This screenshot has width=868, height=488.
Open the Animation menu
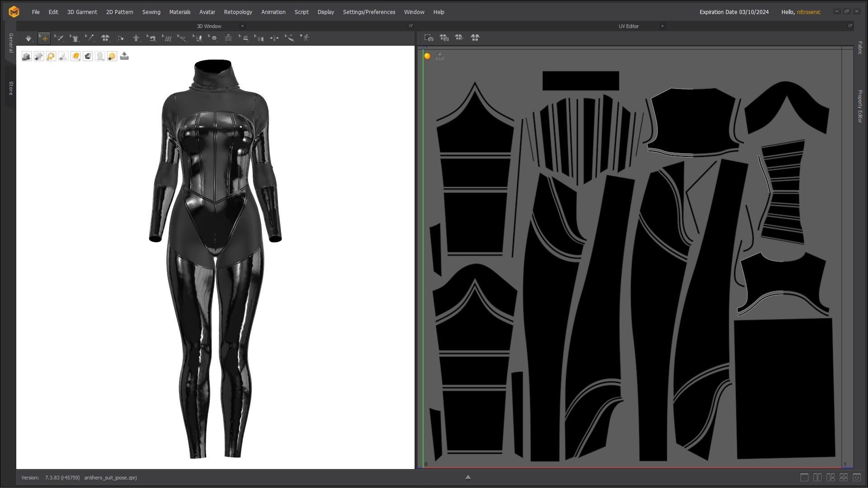[273, 12]
